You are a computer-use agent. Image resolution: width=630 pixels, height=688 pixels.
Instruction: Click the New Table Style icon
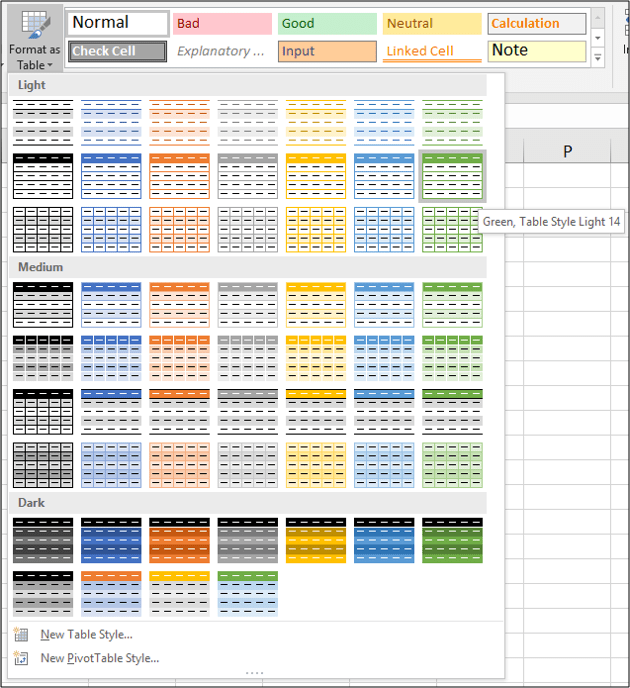coord(22,635)
